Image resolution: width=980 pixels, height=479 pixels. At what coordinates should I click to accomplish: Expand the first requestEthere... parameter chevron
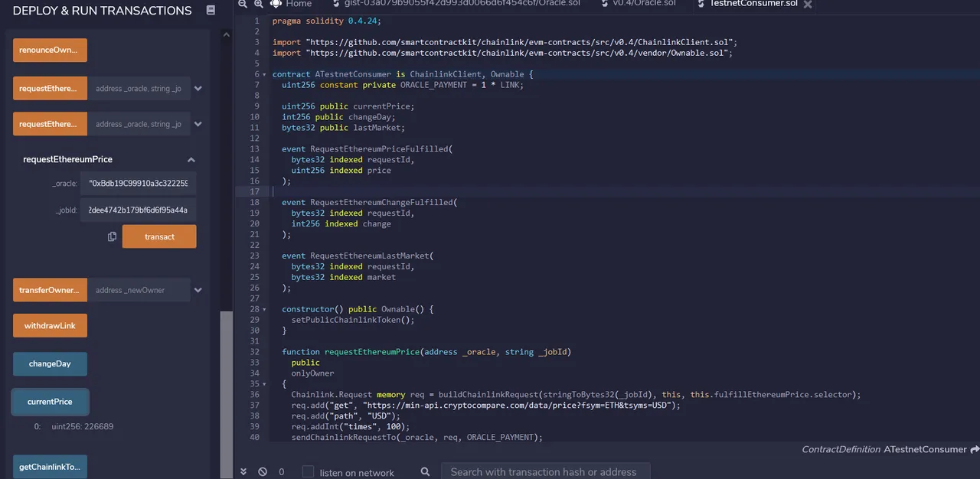pyautogui.click(x=198, y=89)
